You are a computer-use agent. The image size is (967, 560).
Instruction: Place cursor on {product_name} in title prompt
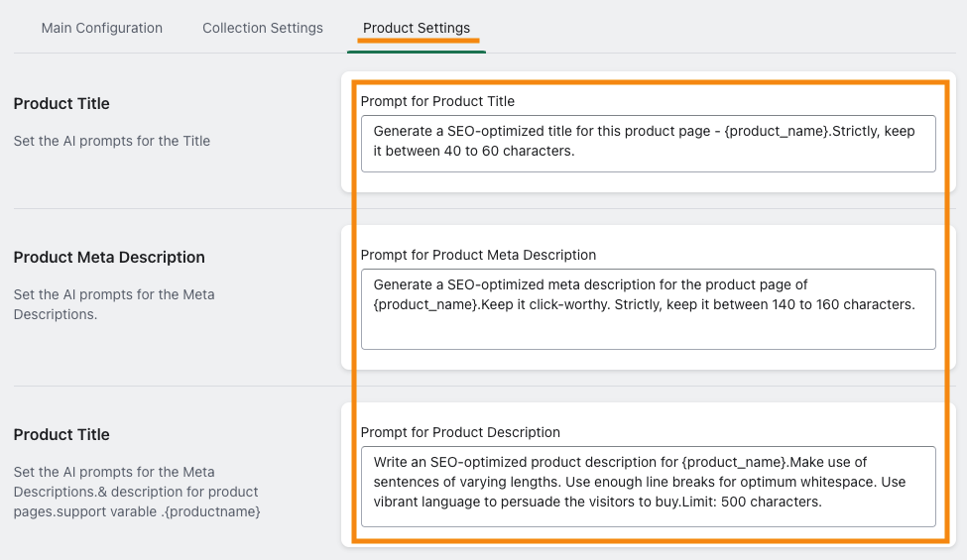[x=777, y=131]
